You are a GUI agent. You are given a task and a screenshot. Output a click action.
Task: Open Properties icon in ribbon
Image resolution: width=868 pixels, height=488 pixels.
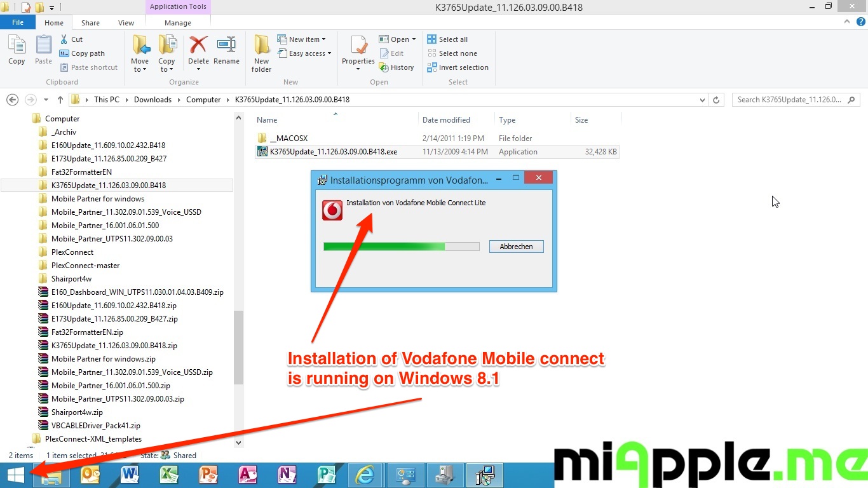[358, 46]
